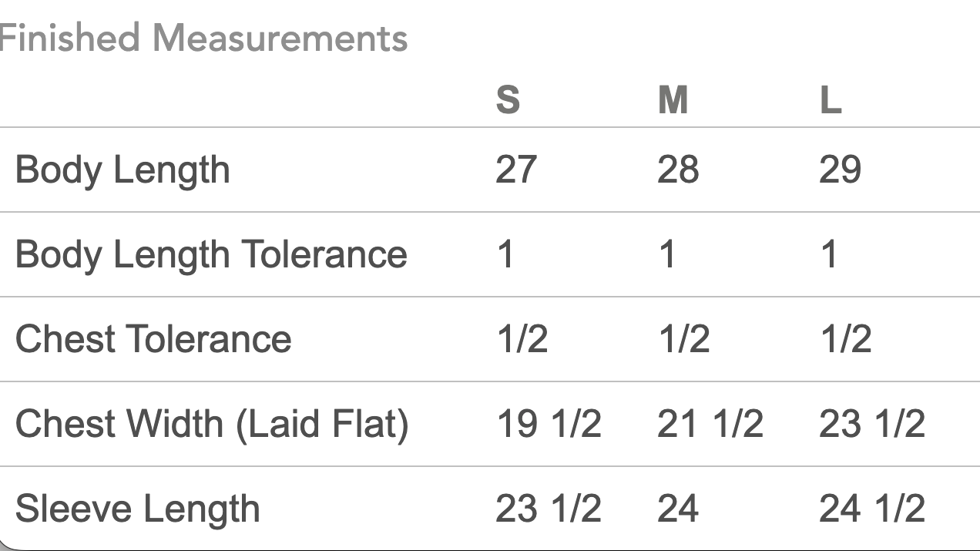Click Sleeve Length value 23 1/2 for S
The height and width of the screenshot is (551, 980).
pyautogui.click(x=549, y=509)
